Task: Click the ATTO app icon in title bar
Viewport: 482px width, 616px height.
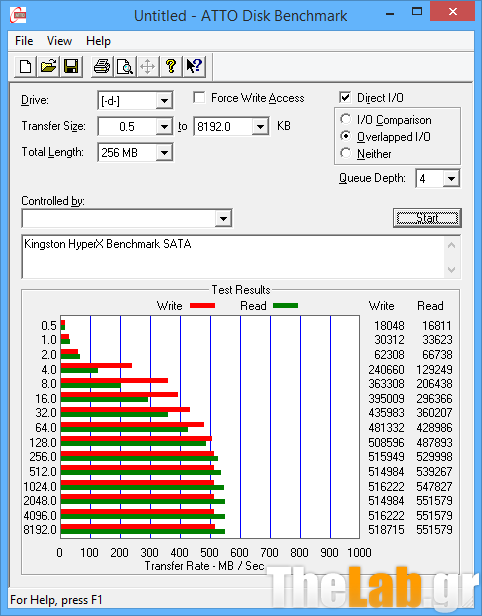Action: click(18, 15)
